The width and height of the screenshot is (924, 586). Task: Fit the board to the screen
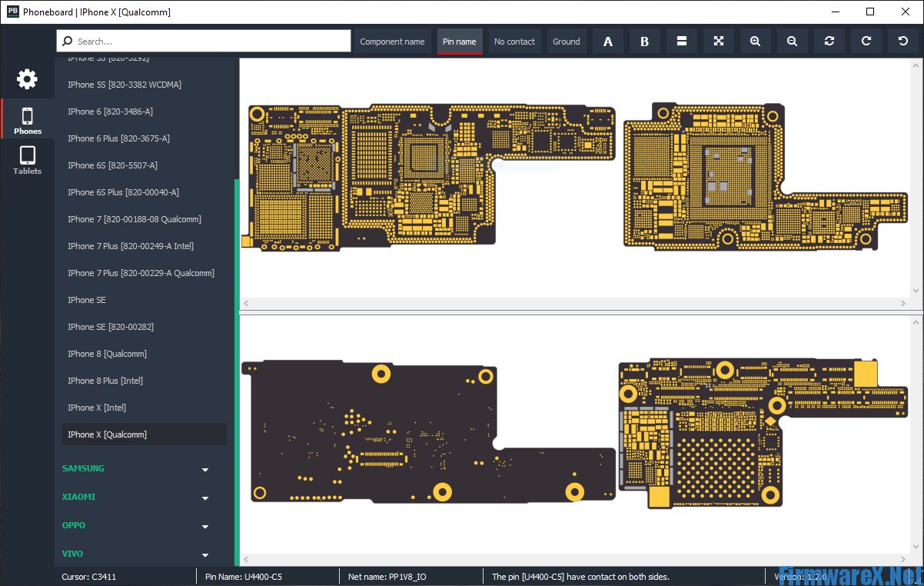pyautogui.click(x=718, y=41)
